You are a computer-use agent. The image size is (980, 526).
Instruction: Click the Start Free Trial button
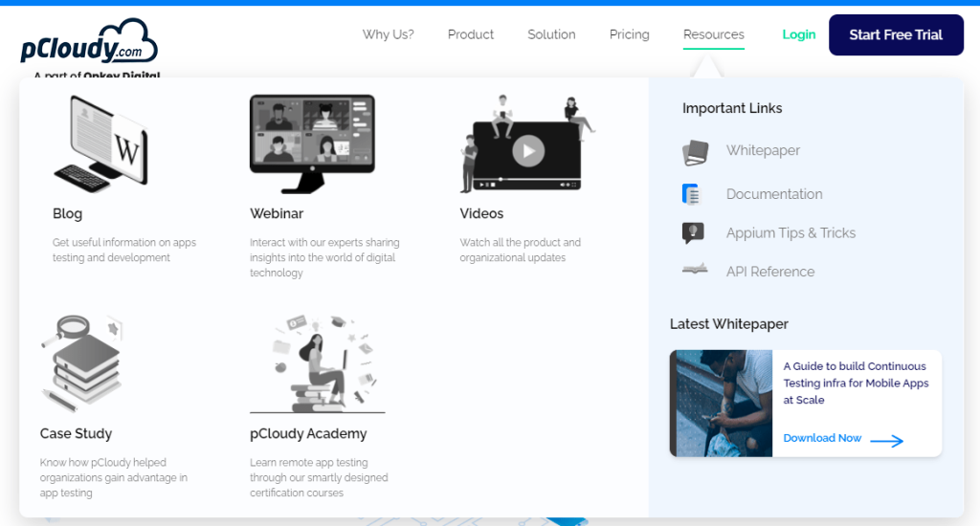point(896,35)
